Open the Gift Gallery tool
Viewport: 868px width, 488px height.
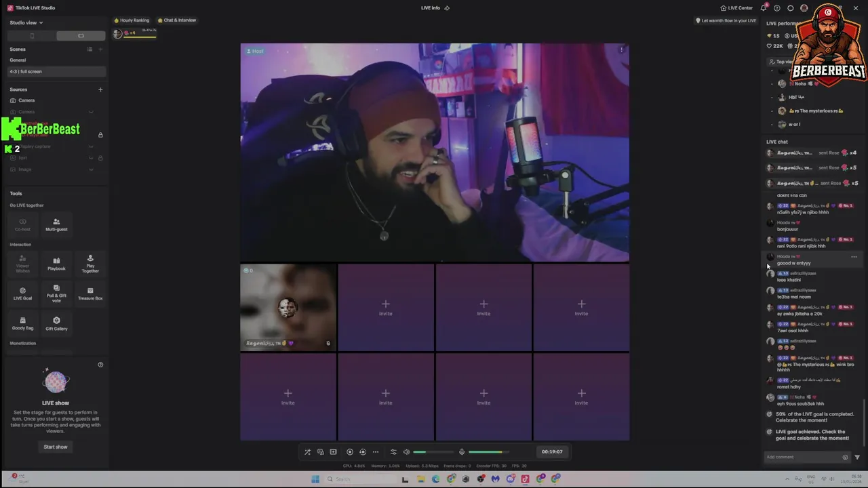(x=56, y=323)
